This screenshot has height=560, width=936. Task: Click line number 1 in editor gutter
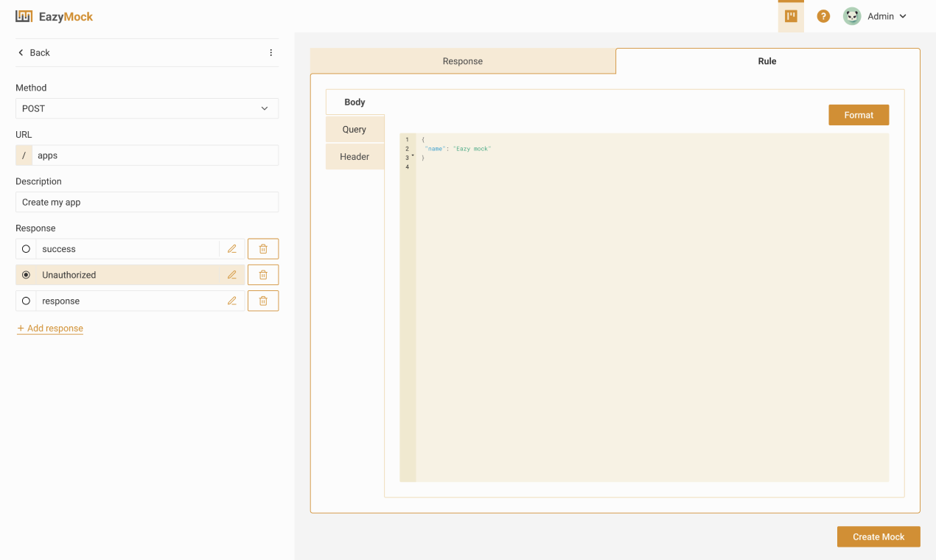point(407,140)
